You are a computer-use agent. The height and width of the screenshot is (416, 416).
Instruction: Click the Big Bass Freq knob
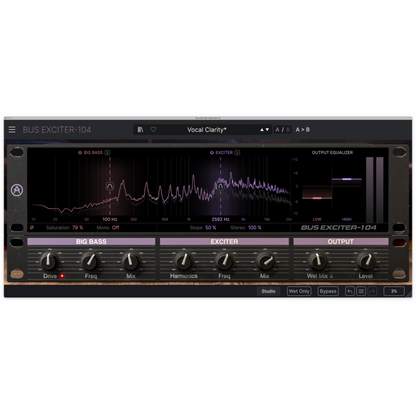[x=91, y=261]
